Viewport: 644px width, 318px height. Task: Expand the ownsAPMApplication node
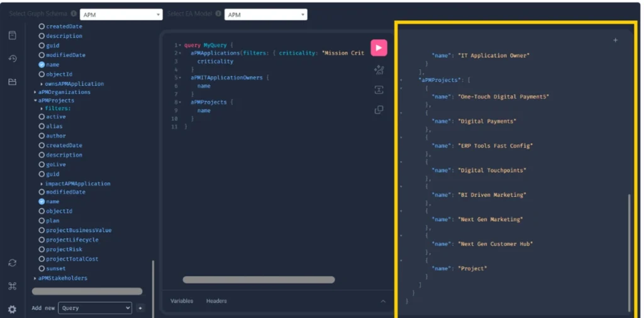pos(42,84)
